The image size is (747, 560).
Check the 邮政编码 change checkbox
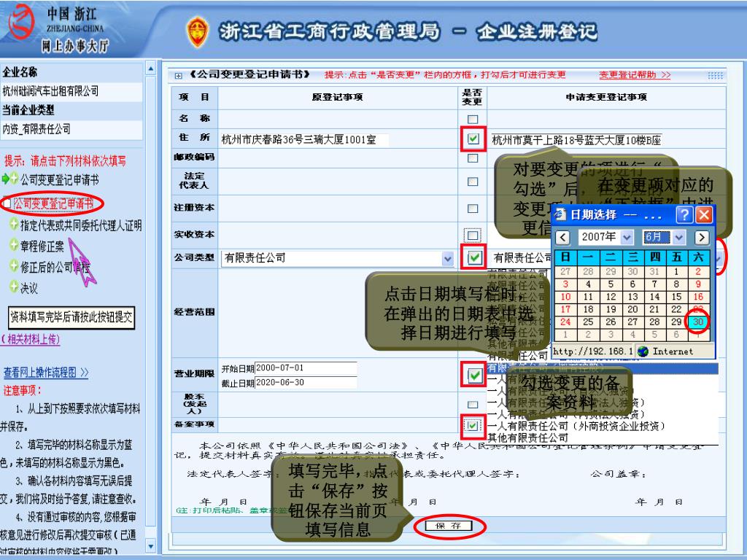tap(473, 157)
